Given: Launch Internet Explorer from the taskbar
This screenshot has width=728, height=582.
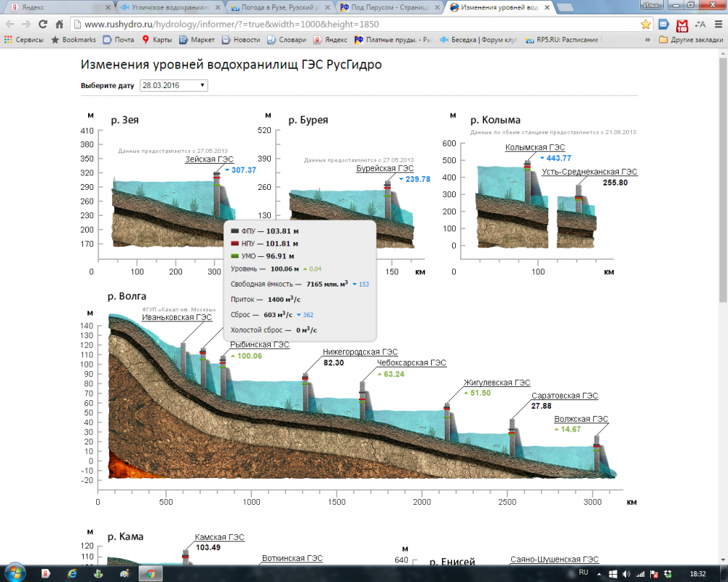Looking at the screenshot, I should tap(72, 573).
